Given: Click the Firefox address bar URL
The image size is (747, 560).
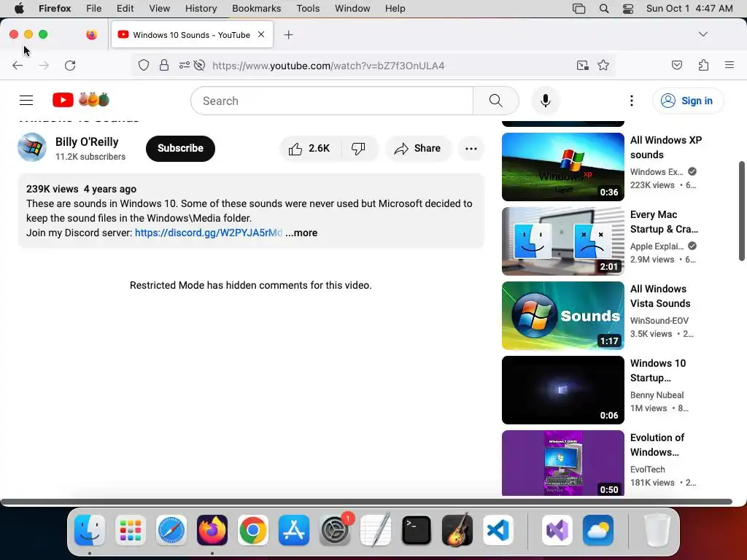Looking at the screenshot, I should [x=328, y=65].
